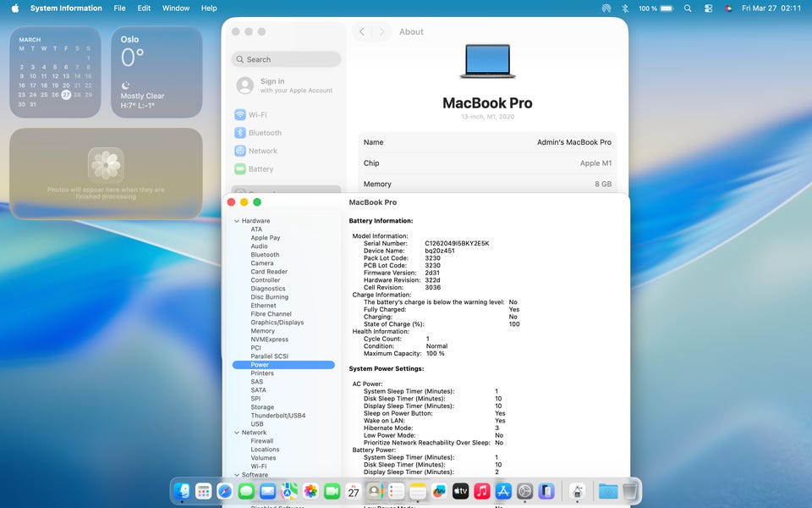Open the Edit menu
Image resolution: width=812 pixels, height=508 pixels.
pos(144,8)
